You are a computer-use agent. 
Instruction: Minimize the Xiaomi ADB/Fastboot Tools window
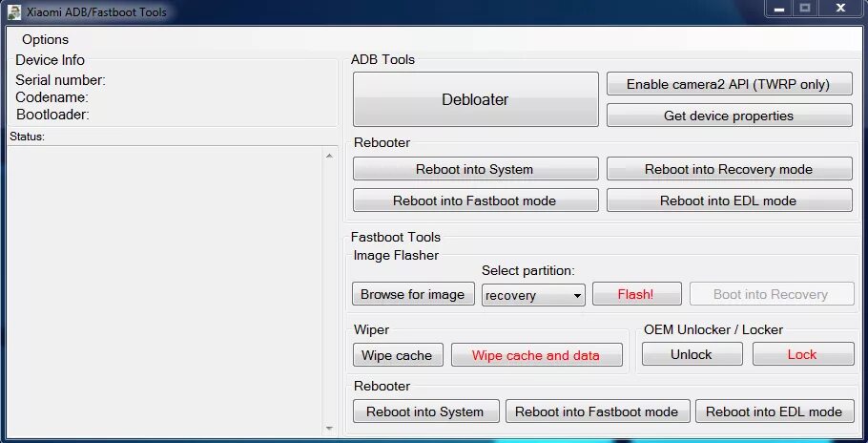click(x=779, y=9)
